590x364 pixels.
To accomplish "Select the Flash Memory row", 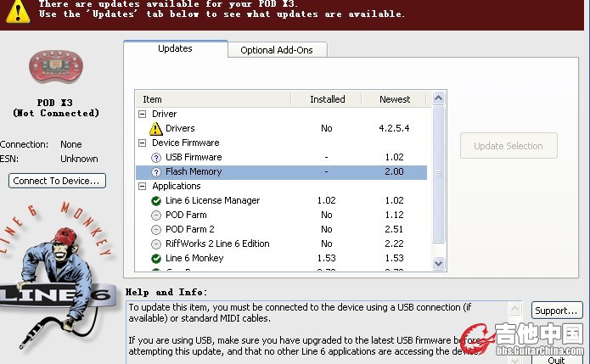I will click(282, 172).
